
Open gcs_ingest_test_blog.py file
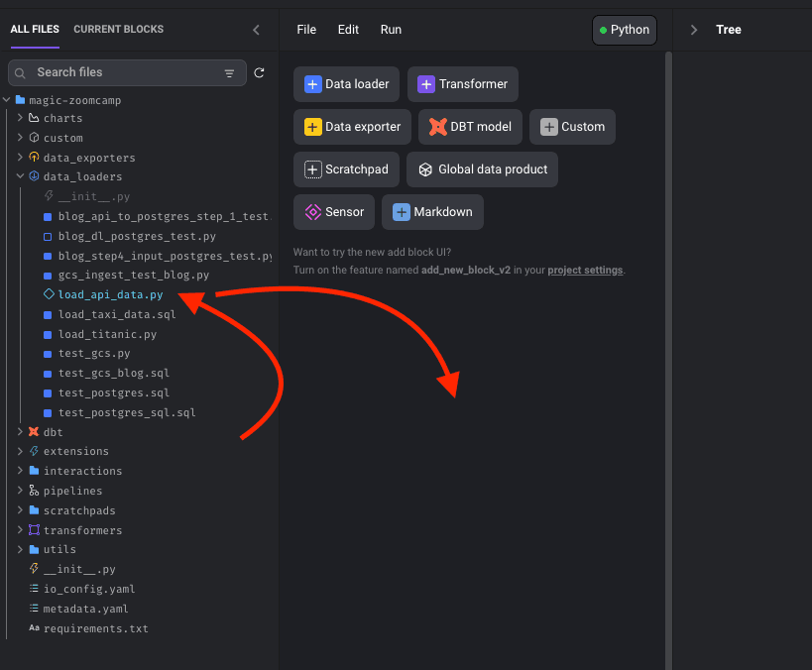tap(134, 275)
